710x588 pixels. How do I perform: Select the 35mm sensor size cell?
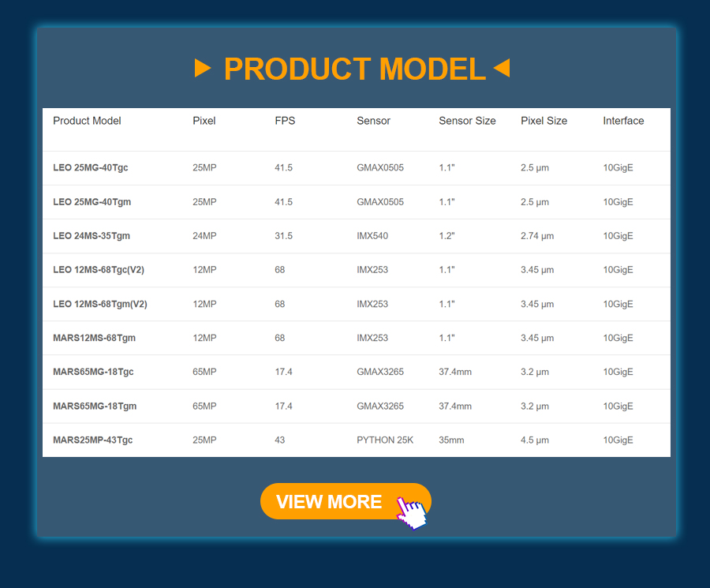pos(451,440)
